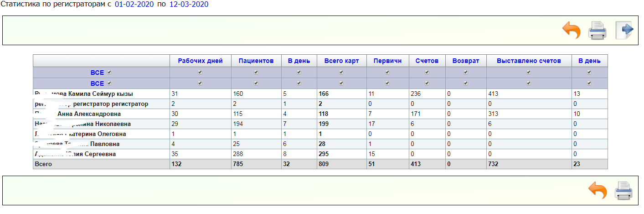Image resolution: width=644 pixels, height=214 pixels.
Task: Click the Всего карт column header
Action: click(x=341, y=61)
